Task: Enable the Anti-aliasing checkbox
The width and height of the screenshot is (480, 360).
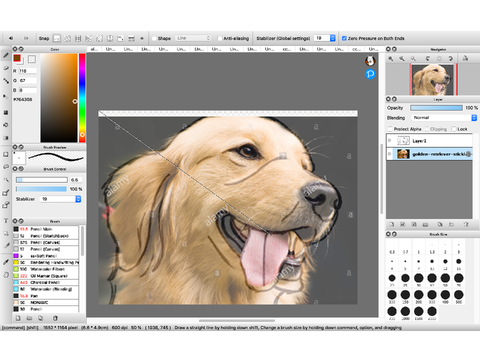Action: coord(220,38)
